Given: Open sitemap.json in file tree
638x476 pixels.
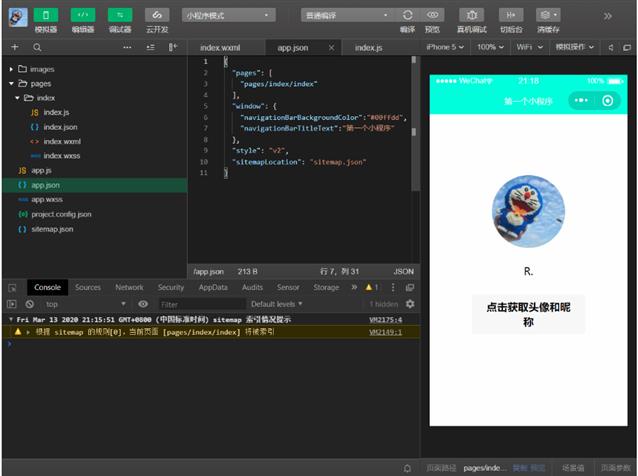Looking at the screenshot, I should tap(52, 229).
